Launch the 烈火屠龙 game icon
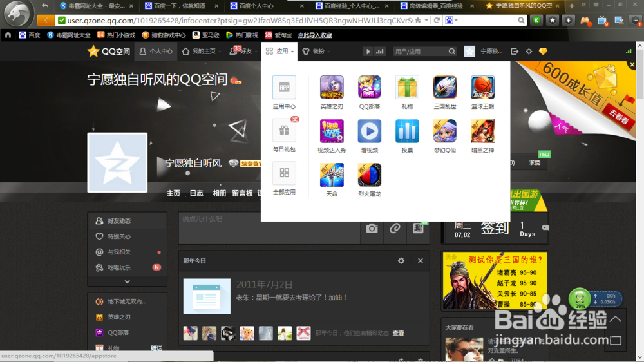Image resolution: width=644 pixels, height=362 pixels. 369,175
